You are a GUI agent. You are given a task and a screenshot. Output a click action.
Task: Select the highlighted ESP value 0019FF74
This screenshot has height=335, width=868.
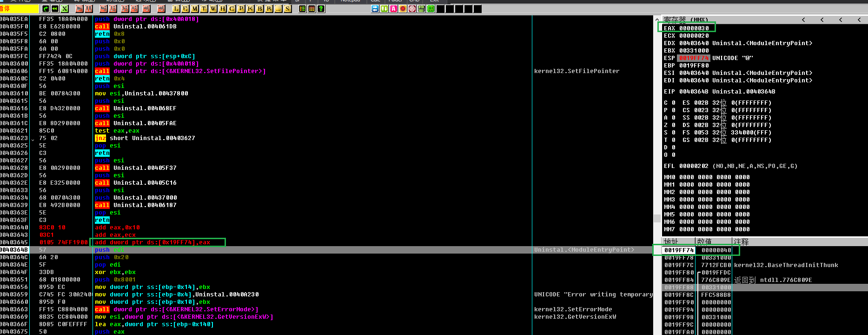click(694, 58)
